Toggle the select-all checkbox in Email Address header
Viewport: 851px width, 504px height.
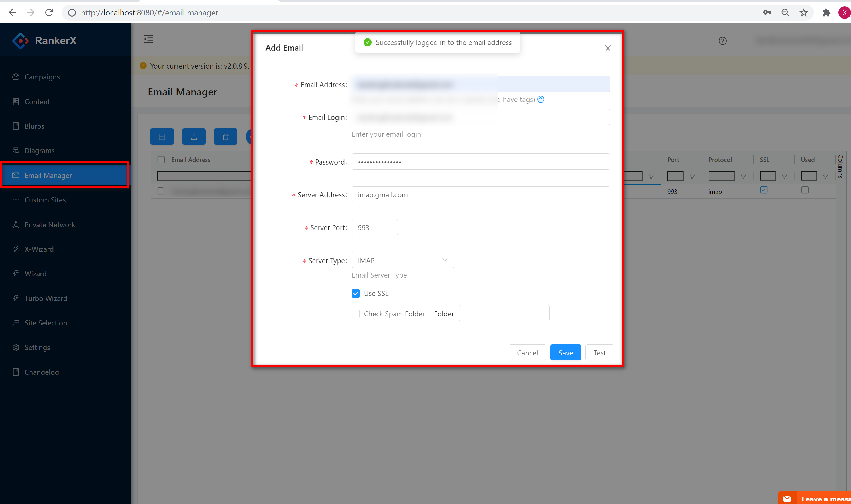coord(161,160)
